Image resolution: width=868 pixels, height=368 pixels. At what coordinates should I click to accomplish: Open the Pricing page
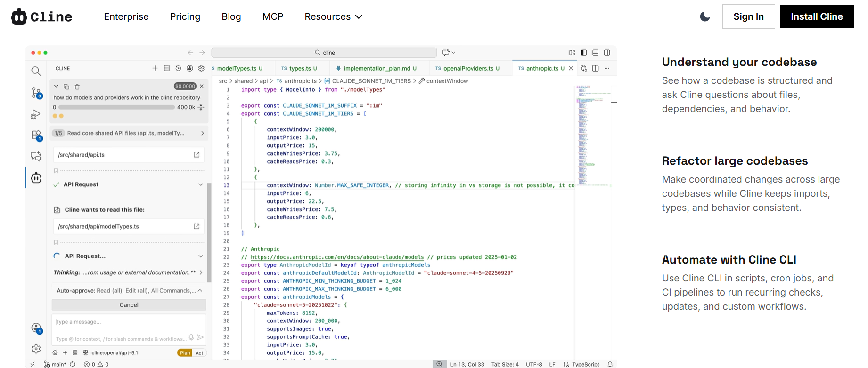185,16
